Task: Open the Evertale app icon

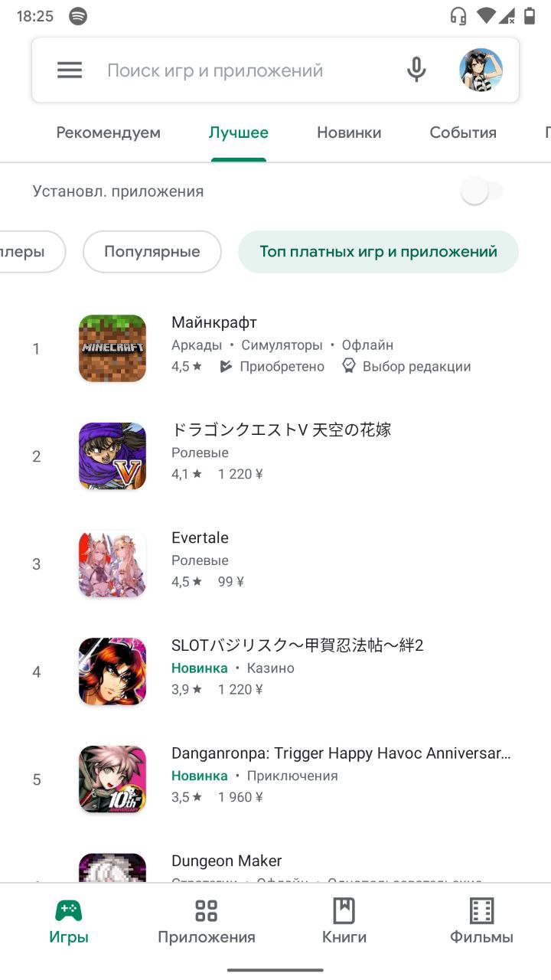Action: 112,564
